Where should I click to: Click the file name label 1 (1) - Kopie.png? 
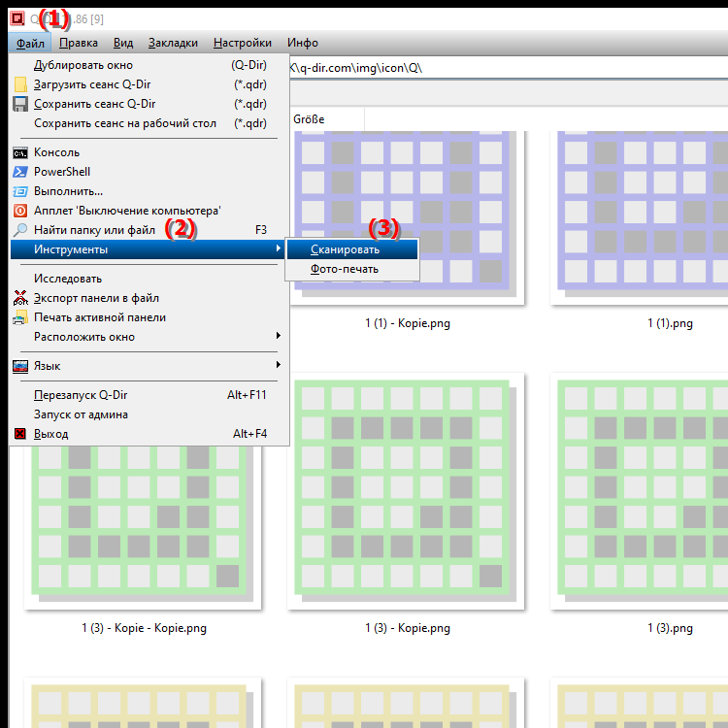tap(408, 323)
